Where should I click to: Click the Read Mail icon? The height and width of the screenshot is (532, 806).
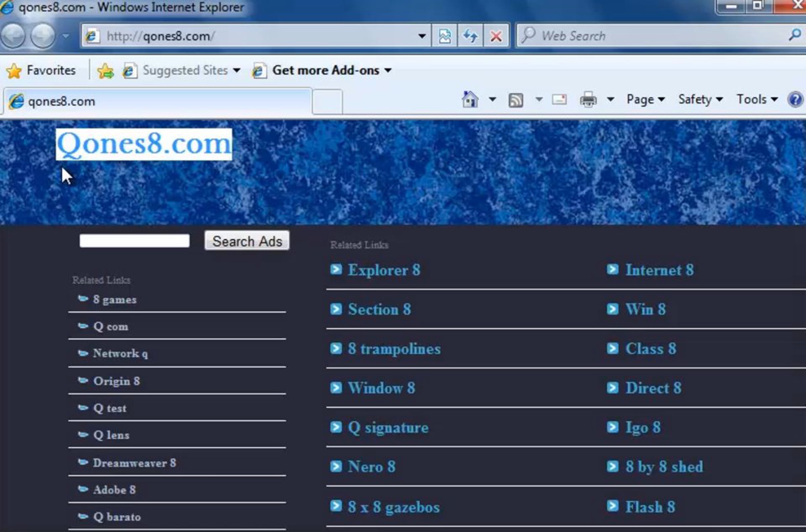pos(559,100)
